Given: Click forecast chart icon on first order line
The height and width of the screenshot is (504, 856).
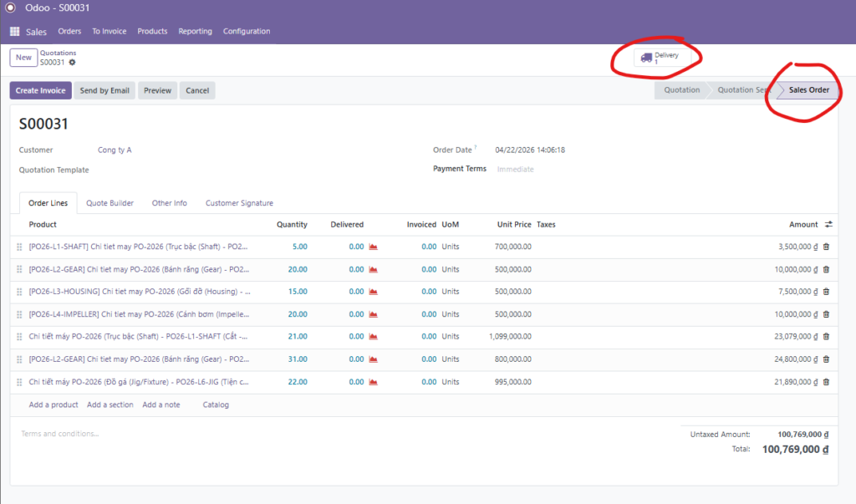Looking at the screenshot, I should (374, 247).
